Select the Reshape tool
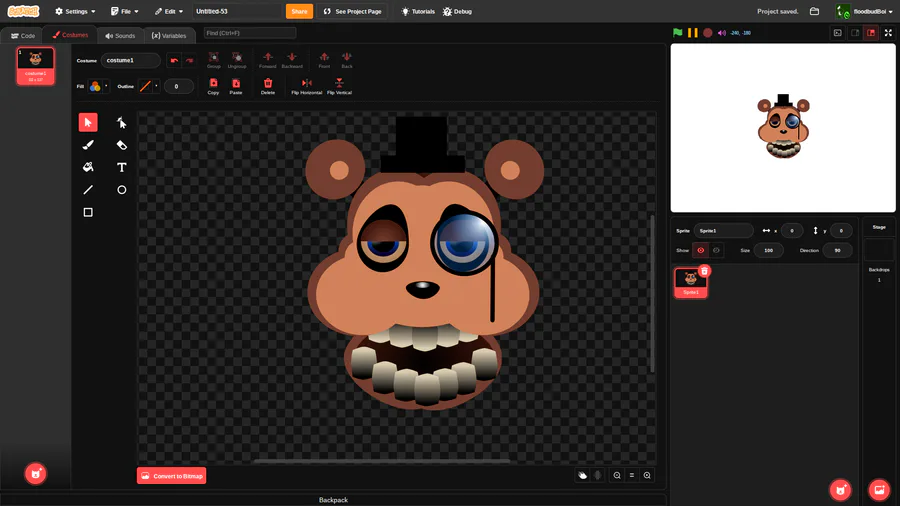The image size is (900, 506). pos(121,122)
